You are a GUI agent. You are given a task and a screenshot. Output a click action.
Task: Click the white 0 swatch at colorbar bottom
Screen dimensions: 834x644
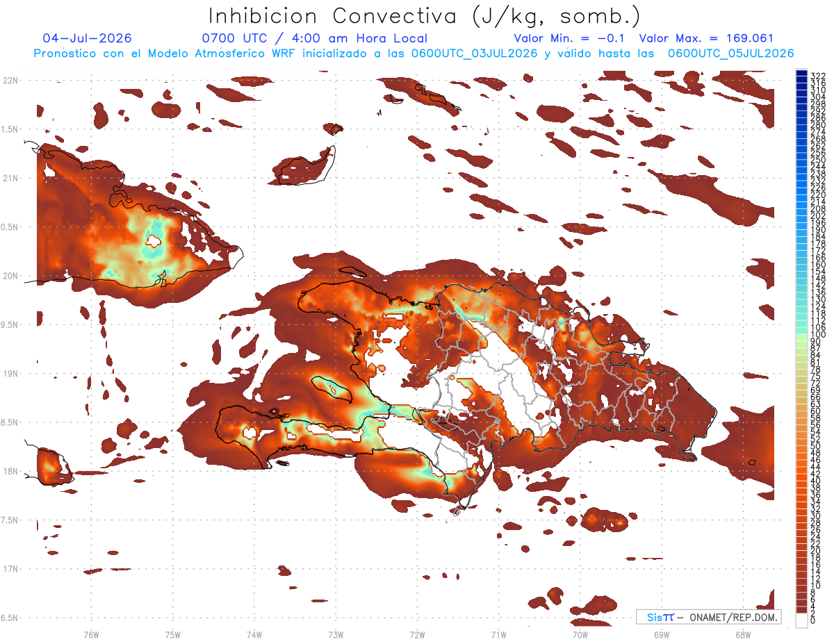(x=801, y=621)
